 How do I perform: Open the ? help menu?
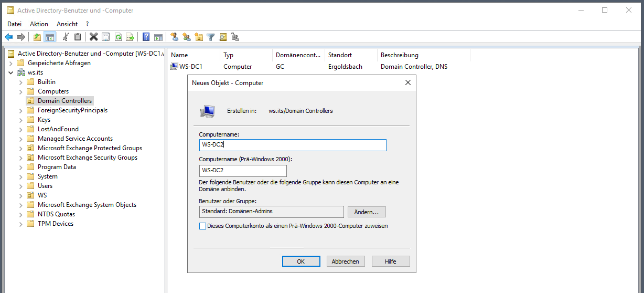pos(88,24)
